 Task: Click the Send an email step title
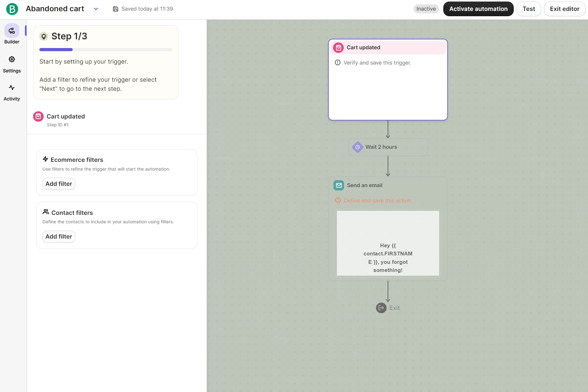point(364,185)
